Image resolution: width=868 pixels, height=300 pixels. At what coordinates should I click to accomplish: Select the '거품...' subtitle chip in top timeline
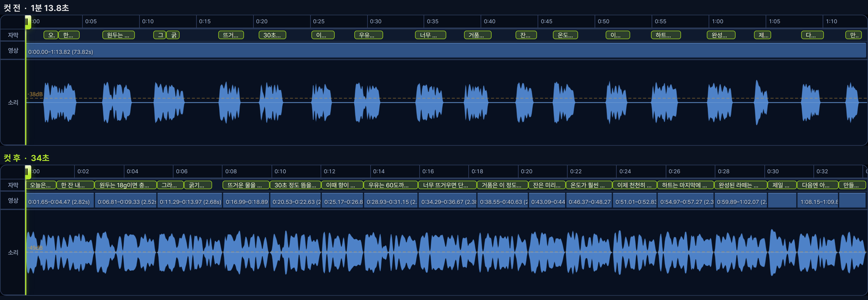(477, 35)
